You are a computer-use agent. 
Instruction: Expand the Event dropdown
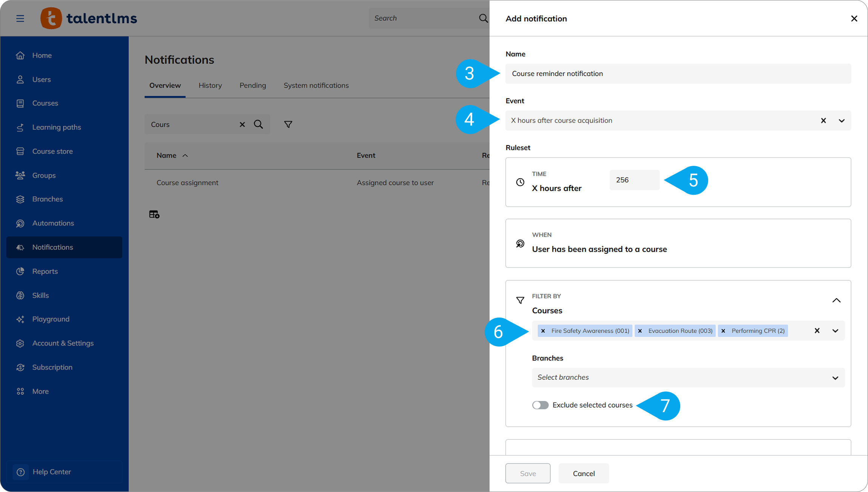click(842, 121)
